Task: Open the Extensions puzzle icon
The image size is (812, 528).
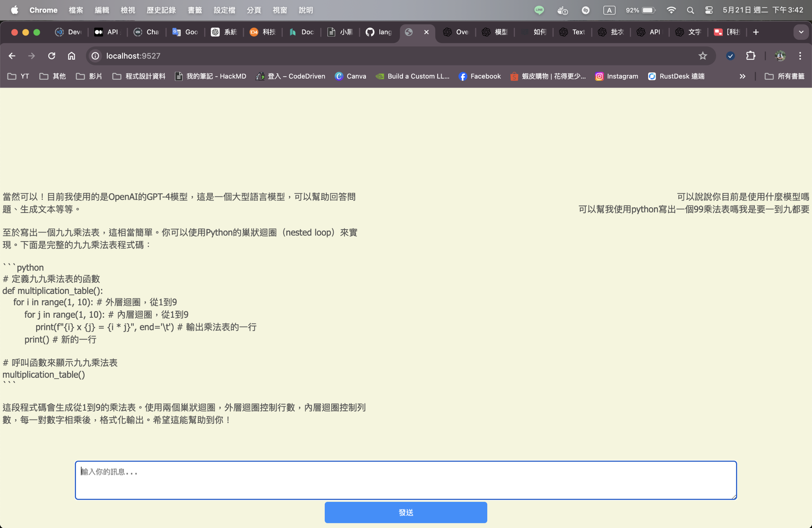Action: [x=750, y=56]
